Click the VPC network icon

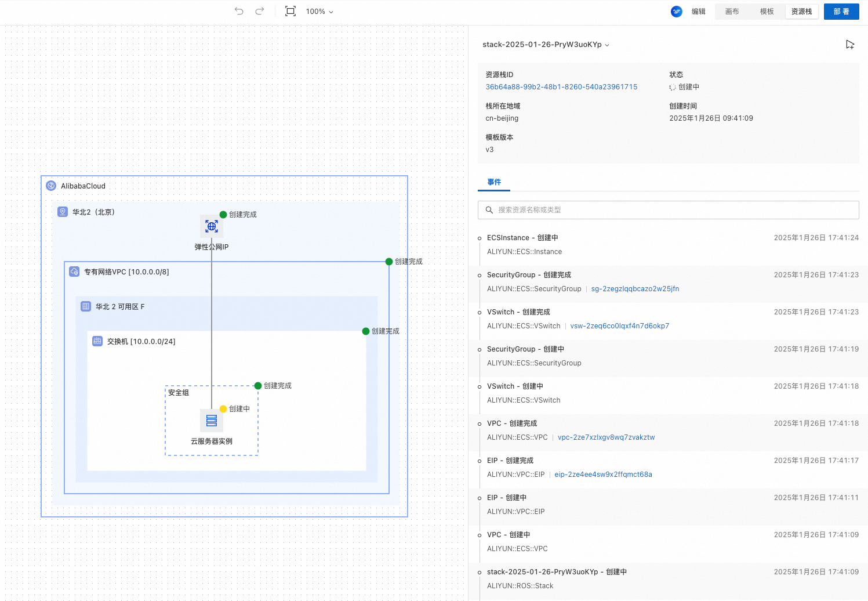[74, 271]
